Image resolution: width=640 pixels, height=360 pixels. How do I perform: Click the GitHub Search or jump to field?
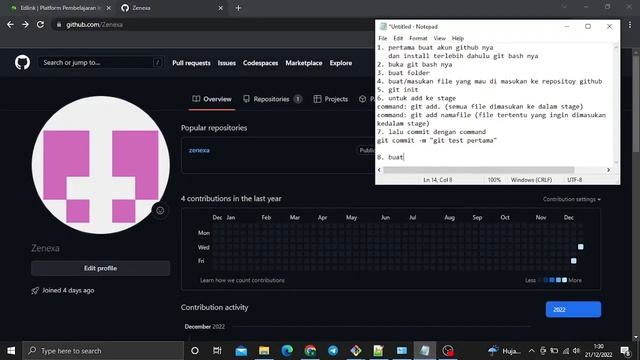(101, 62)
